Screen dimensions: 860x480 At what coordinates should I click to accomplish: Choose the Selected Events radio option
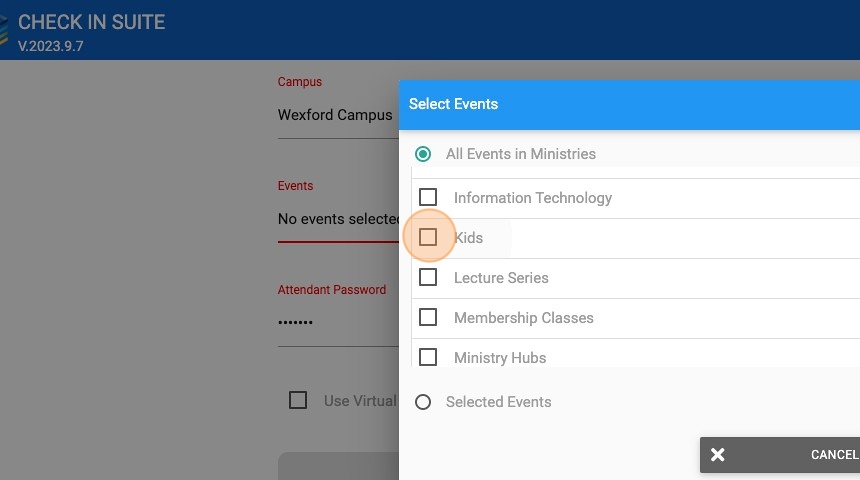(423, 402)
